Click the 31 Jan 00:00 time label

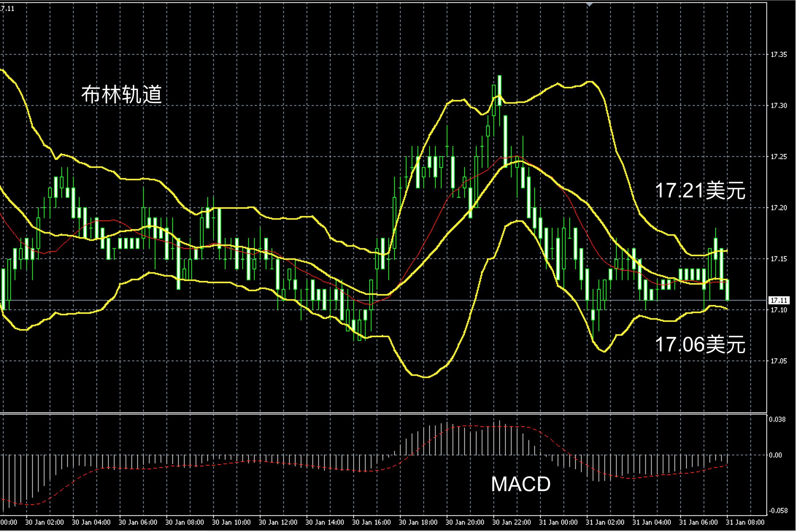coord(558,523)
